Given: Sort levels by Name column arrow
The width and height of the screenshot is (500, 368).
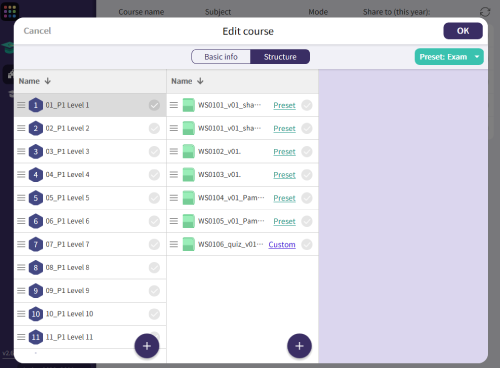Looking at the screenshot, I should point(48,81).
